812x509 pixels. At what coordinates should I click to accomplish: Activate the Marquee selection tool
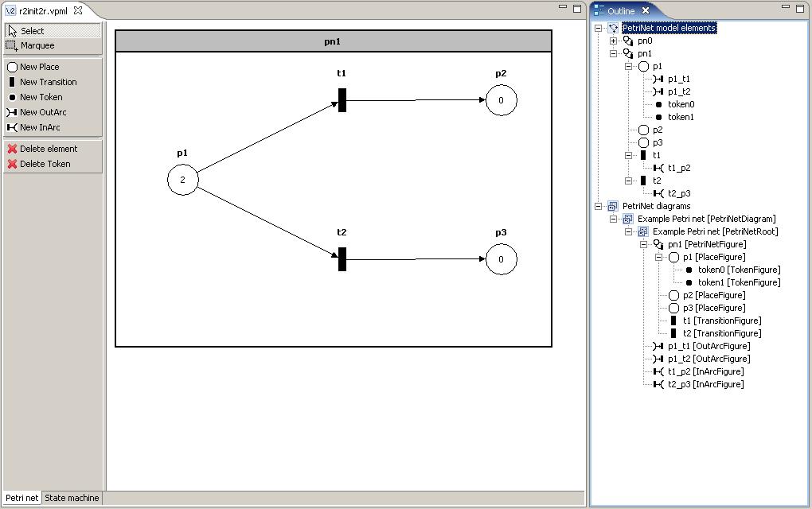point(53,45)
